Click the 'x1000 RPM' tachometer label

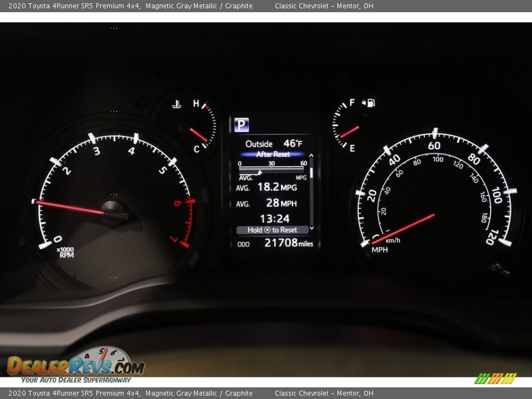[x=65, y=252]
